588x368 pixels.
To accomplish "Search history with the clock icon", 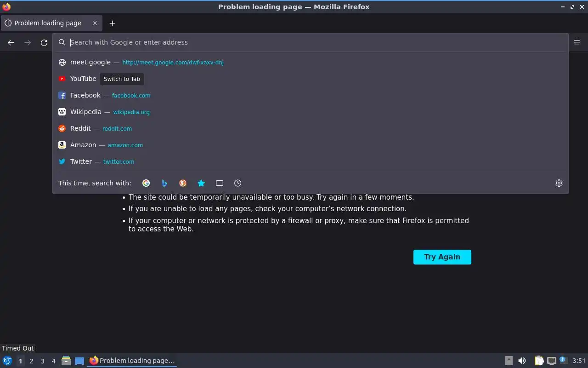I will click(238, 183).
